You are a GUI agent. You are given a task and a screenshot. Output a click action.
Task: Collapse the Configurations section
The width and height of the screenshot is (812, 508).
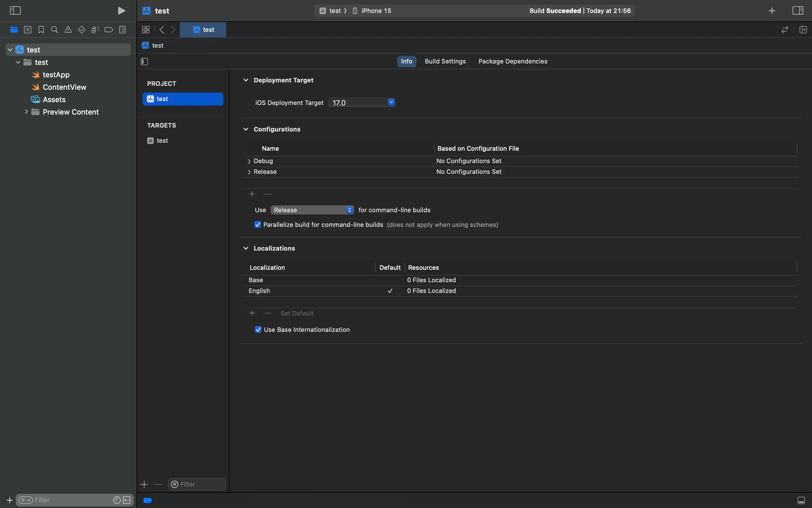(x=246, y=129)
